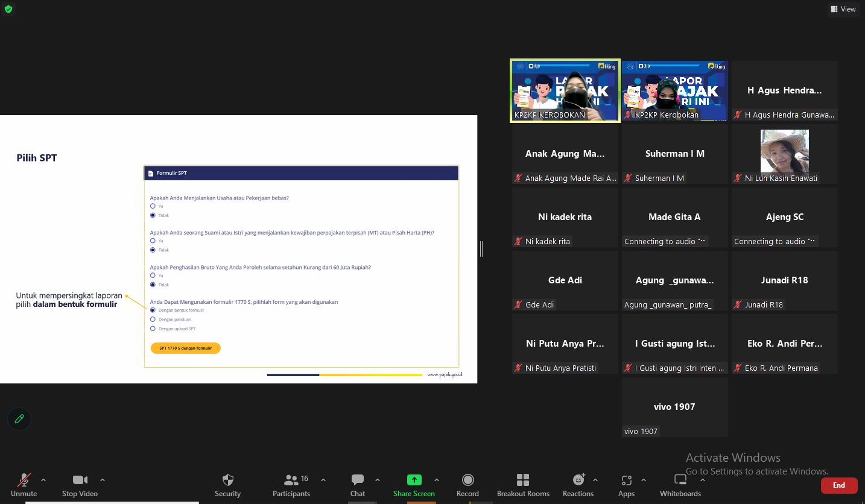This screenshot has width=865, height=504.
Task: Click the Stop Video camera icon
Action: (80, 480)
